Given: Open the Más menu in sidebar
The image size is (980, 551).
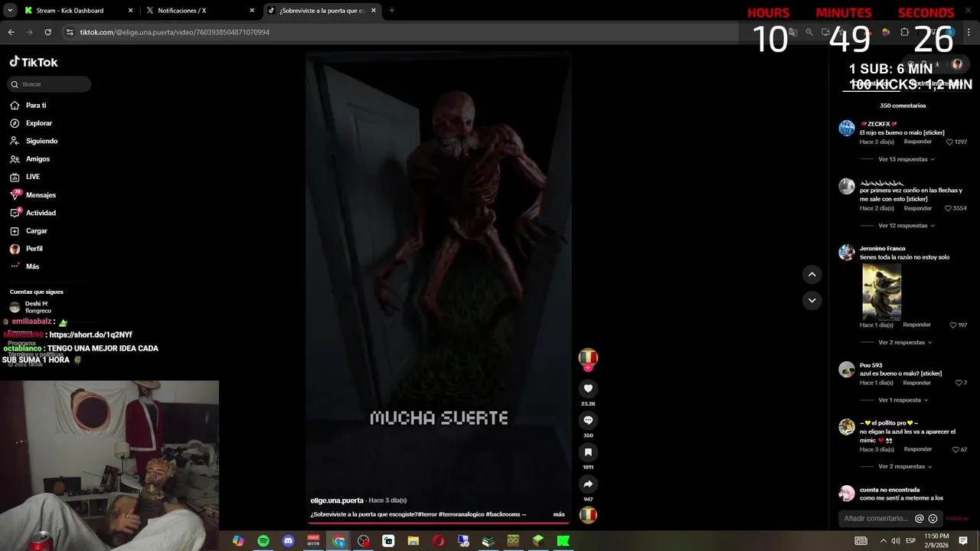Looking at the screenshot, I should (32, 266).
